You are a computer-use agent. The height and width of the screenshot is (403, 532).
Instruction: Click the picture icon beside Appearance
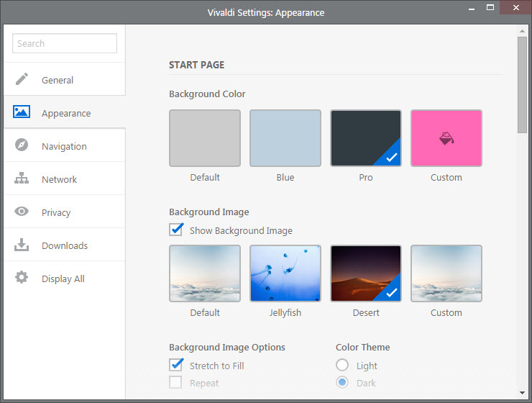point(22,112)
